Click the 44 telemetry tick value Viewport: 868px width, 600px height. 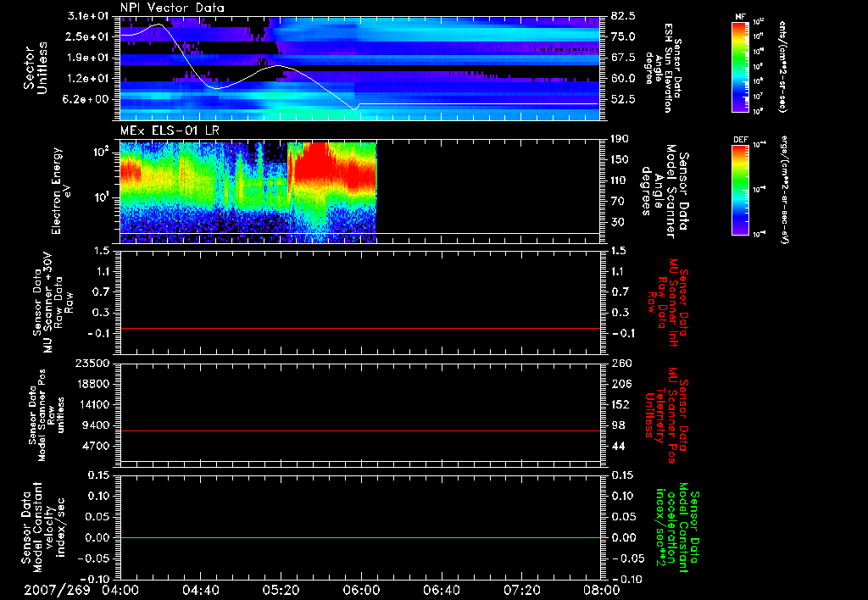[618, 446]
